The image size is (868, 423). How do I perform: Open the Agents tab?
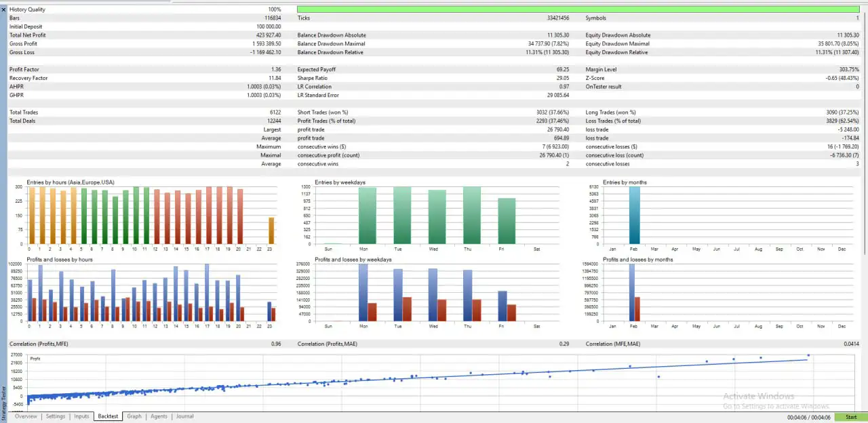[159, 416]
